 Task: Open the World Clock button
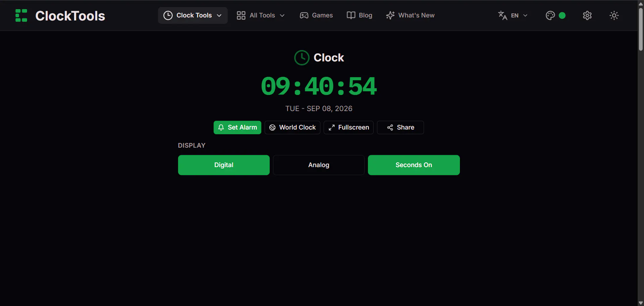292,127
